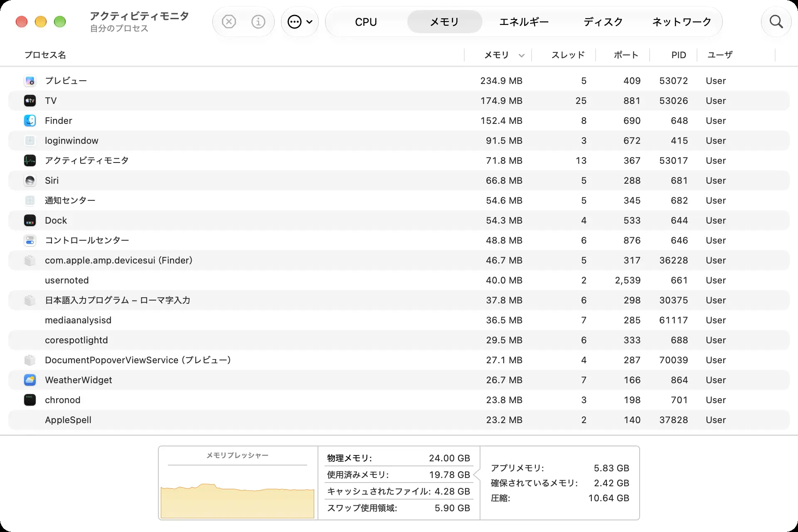Select the Siri process name

[x=52, y=180]
